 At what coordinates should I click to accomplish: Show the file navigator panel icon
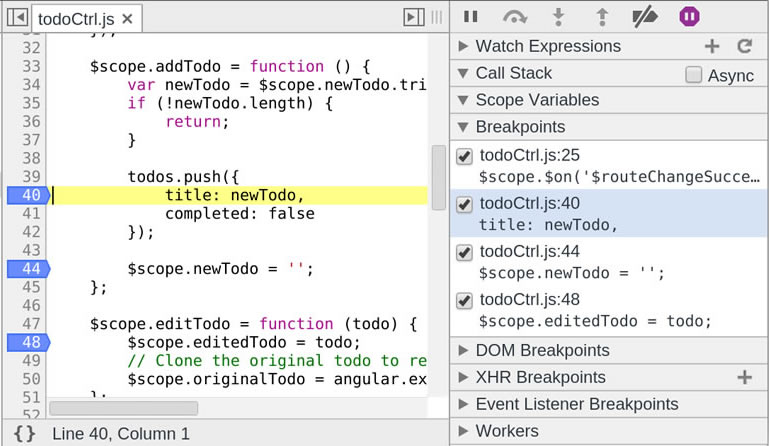pyautogui.click(x=16, y=18)
